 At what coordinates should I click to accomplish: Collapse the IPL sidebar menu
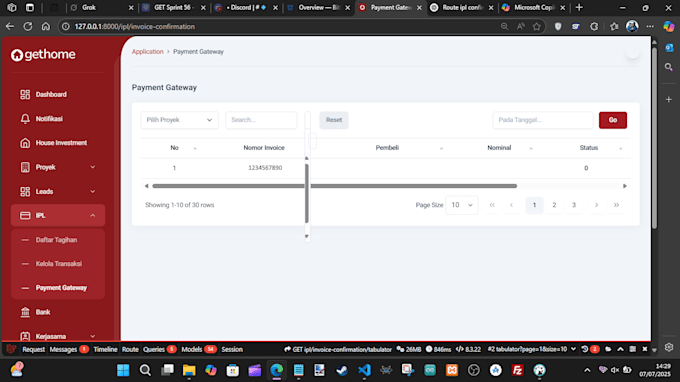pos(58,215)
